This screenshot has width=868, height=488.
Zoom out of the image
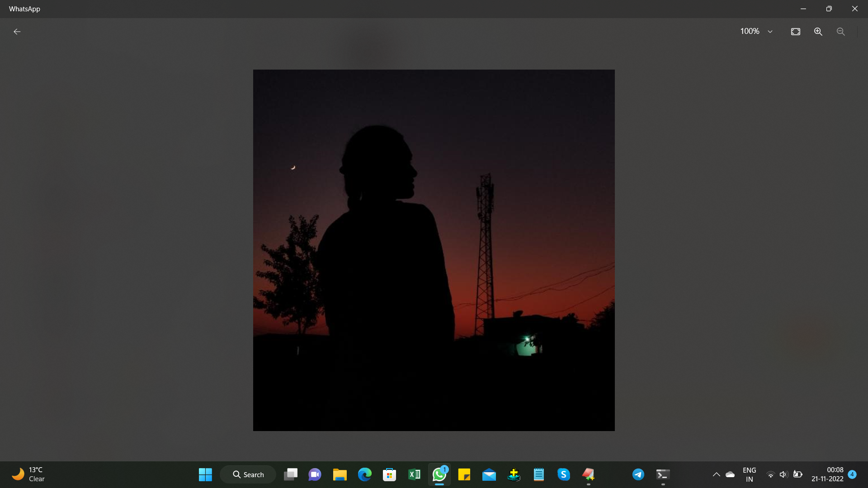(x=841, y=32)
